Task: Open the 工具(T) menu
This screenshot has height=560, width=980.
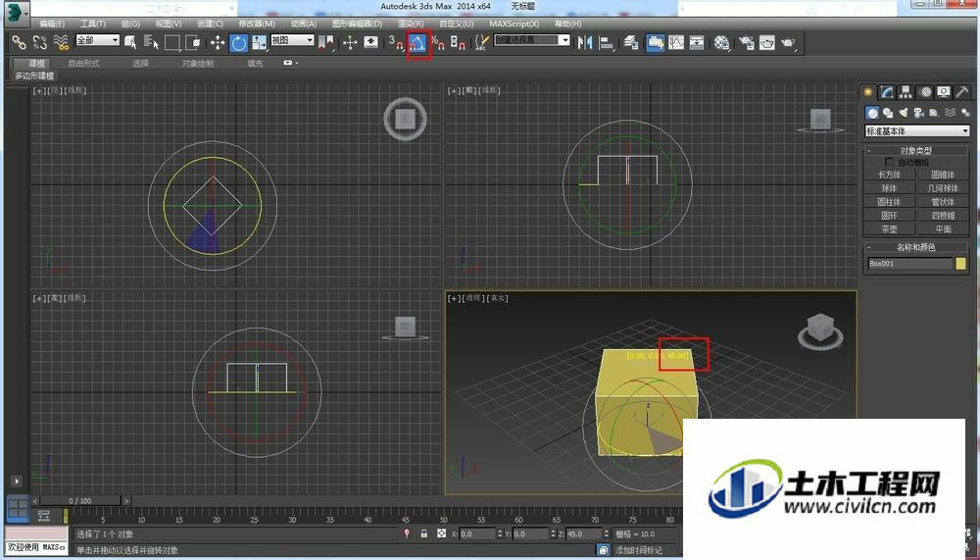Action: coord(93,24)
